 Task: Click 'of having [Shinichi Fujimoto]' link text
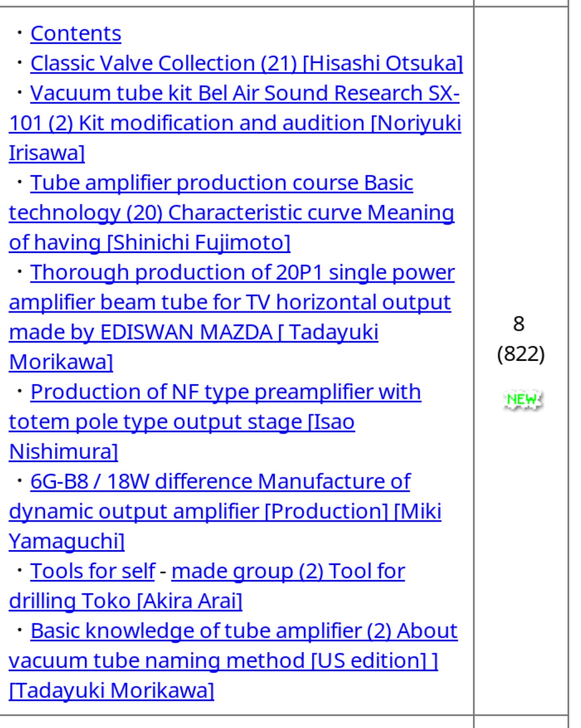pos(150,243)
